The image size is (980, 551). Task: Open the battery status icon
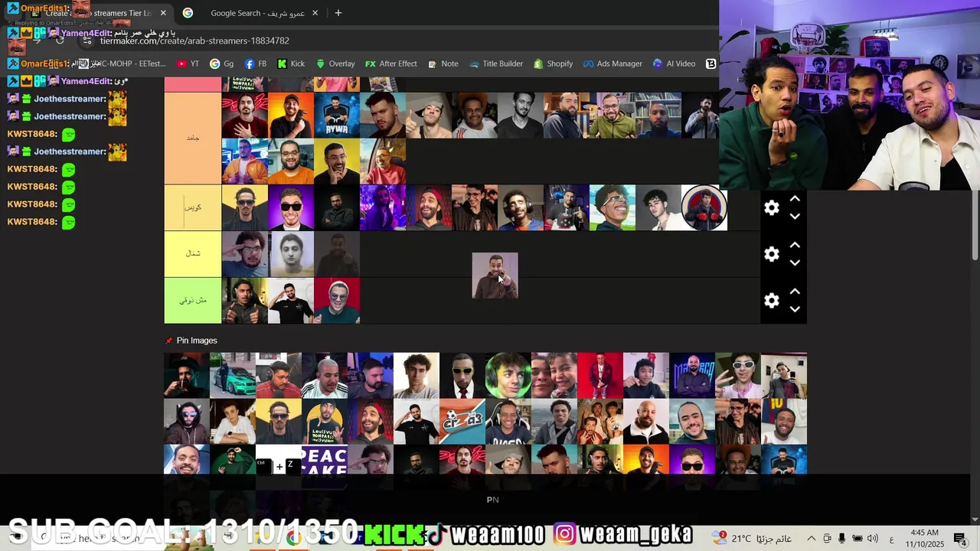[x=857, y=538]
